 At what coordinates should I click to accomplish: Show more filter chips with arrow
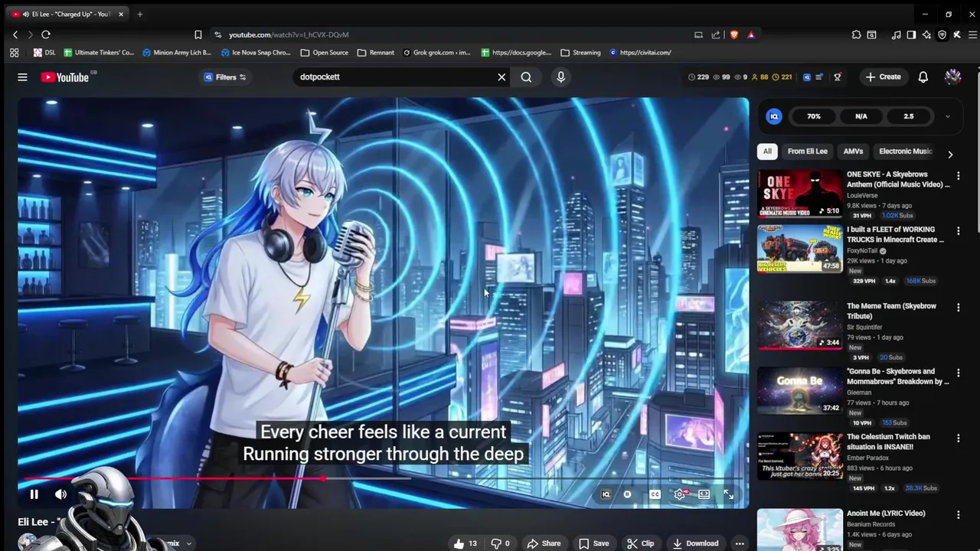click(x=950, y=155)
